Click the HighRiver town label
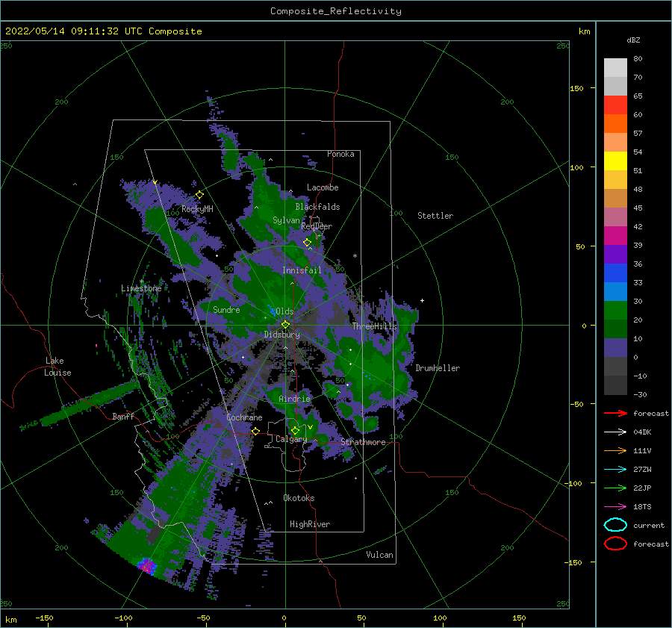Image resolution: width=672 pixels, height=628 pixels. [x=310, y=524]
